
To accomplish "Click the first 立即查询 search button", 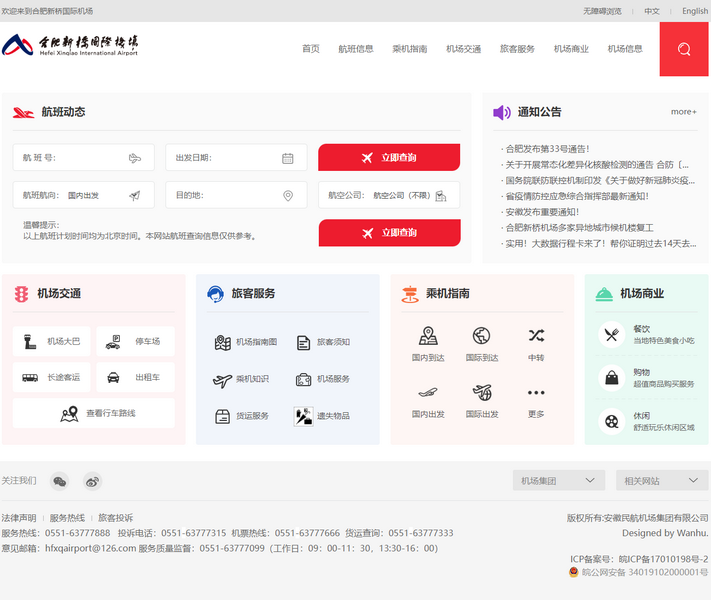I will click(389, 158).
